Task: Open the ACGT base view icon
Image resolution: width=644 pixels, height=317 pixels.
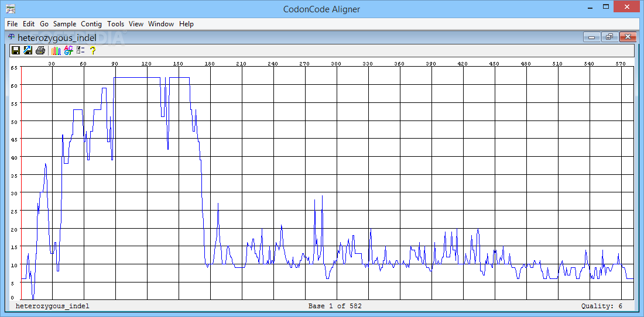Action: click(68, 50)
